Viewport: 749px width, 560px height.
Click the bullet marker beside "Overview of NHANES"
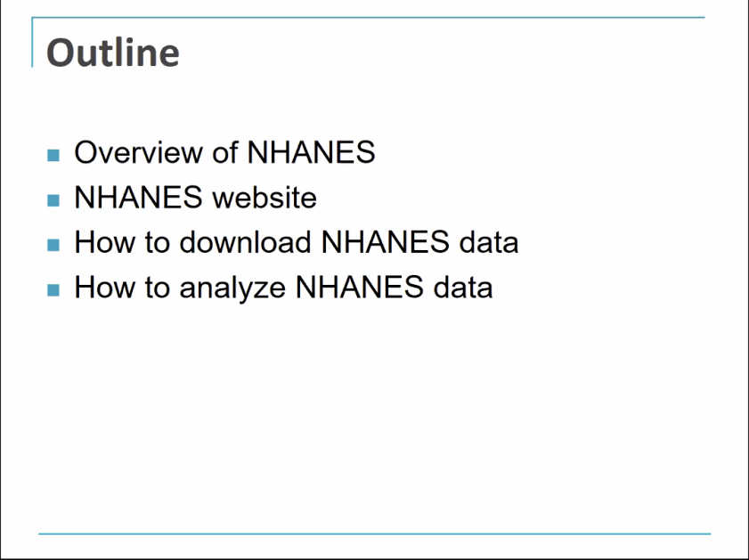(x=53, y=155)
